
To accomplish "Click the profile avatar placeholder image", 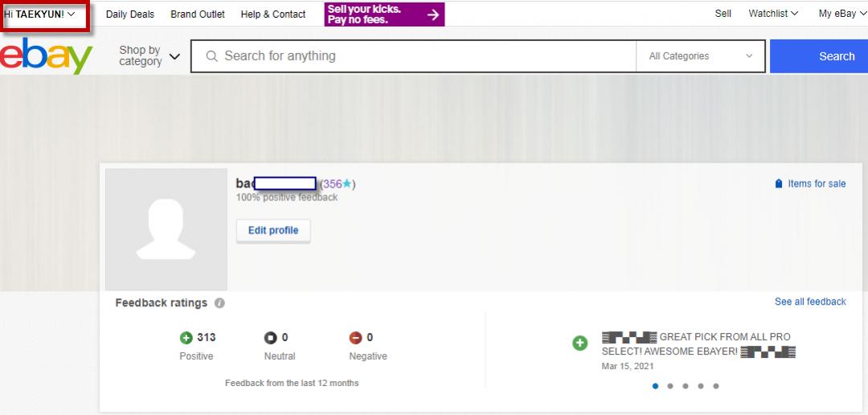I will click(166, 229).
